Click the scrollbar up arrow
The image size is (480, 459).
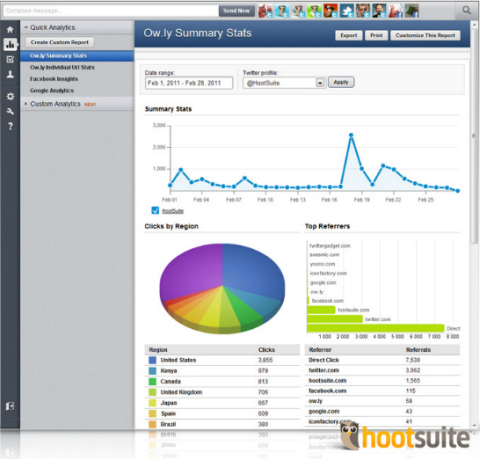tap(474, 25)
